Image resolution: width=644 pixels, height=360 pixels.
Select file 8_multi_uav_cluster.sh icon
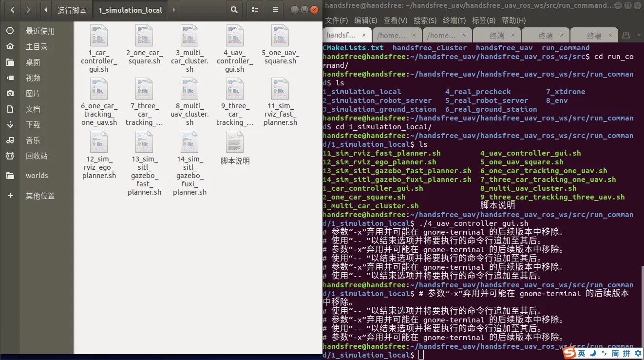pyautogui.click(x=189, y=89)
